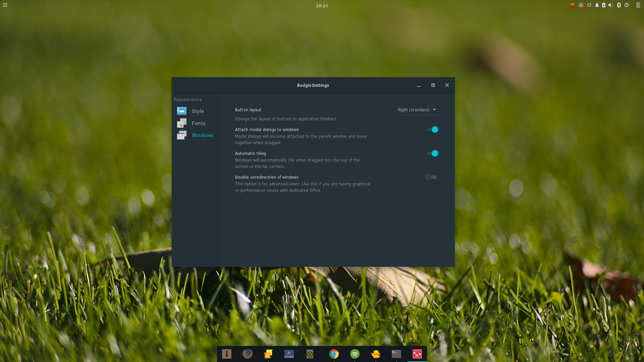Open the video player in dock
This screenshot has height=362, width=644.
coord(289,354)
